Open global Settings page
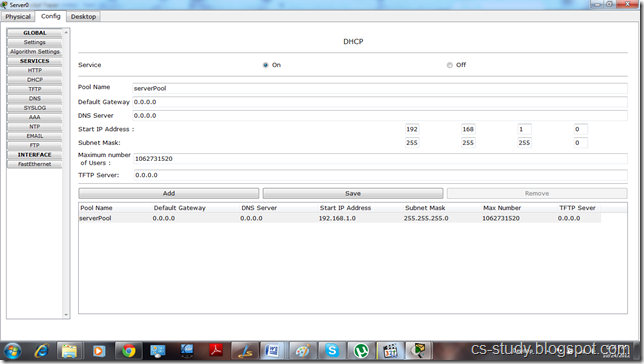The height and width of the screenshot is (364, 644). pyautogui.click(x=34, y=42)
